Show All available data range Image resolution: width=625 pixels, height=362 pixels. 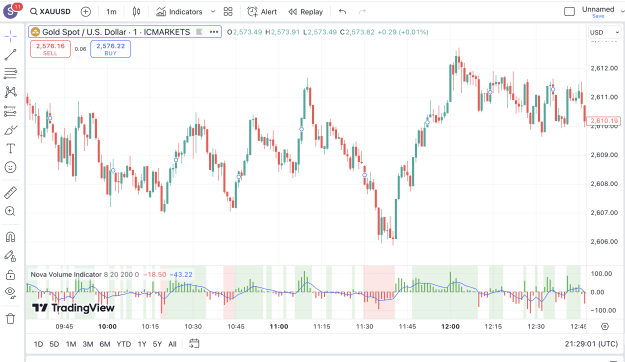click(x=172, y=344)
